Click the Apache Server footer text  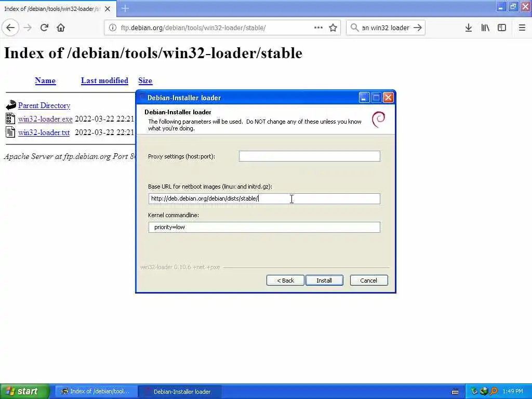70,156
